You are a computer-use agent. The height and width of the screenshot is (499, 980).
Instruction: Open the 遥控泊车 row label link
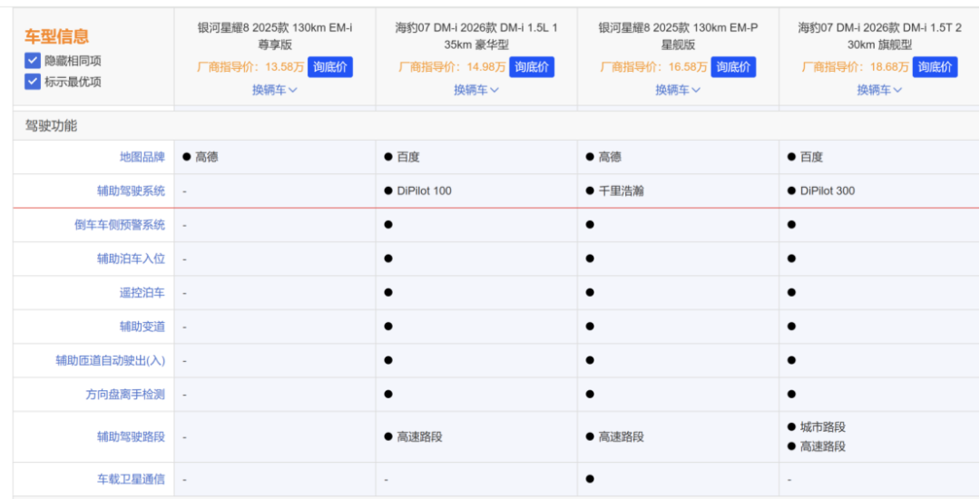point(142,292)
